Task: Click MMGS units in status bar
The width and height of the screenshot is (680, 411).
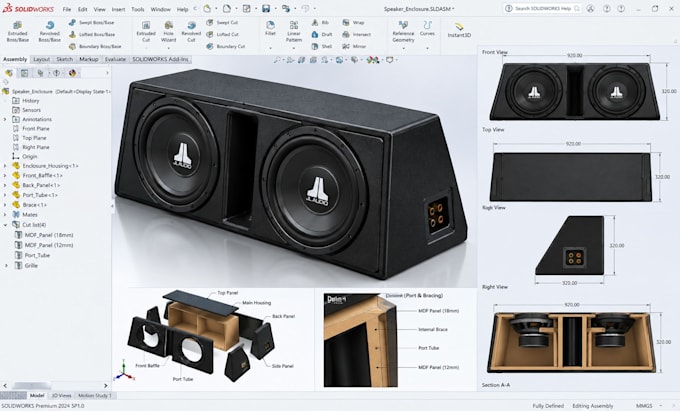Action: point(644,406)
